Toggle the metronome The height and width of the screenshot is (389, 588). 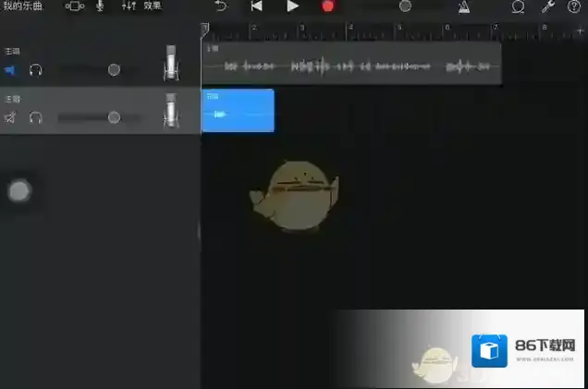point(463,6)
